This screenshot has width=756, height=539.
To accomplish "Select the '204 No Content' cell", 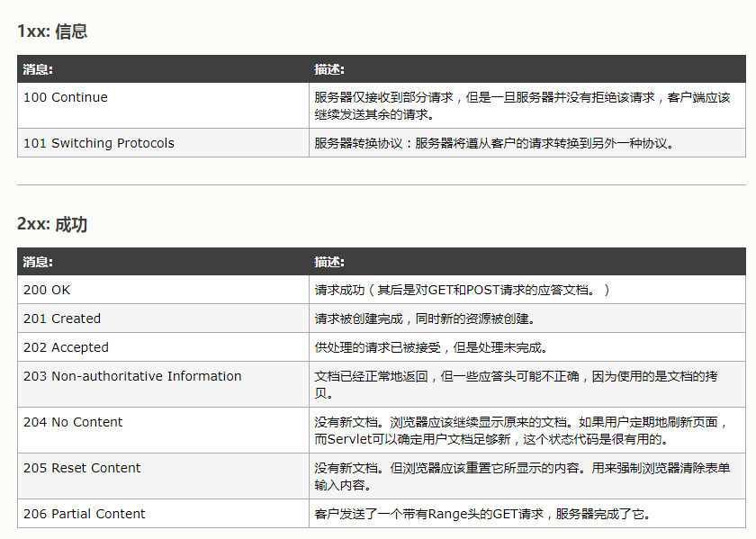I will [163, 430].
